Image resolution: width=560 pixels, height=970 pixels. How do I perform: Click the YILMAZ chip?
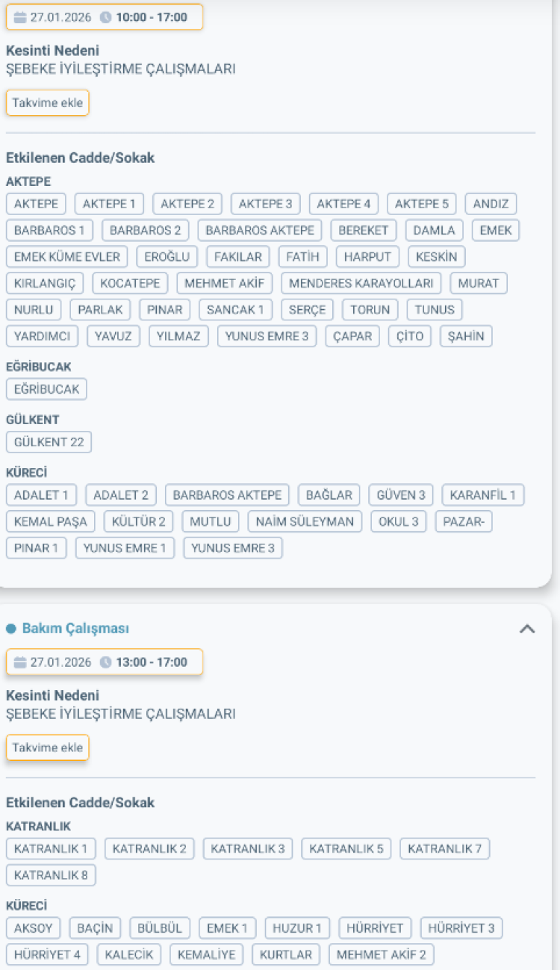click(178, 336)
